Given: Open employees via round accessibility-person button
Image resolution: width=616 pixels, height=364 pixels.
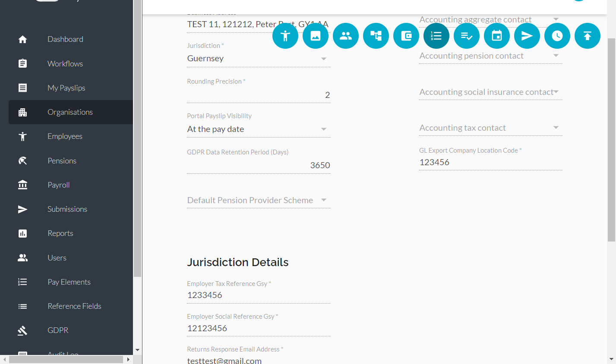Looking at the screenshot, I should point(285,36).
